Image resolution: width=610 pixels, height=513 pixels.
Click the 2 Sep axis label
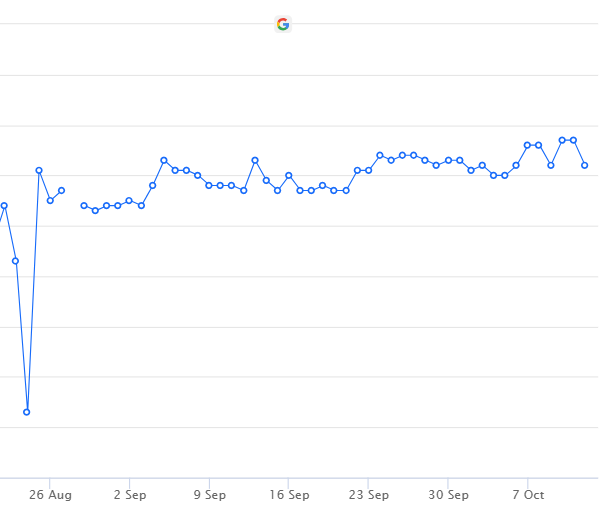130,495
